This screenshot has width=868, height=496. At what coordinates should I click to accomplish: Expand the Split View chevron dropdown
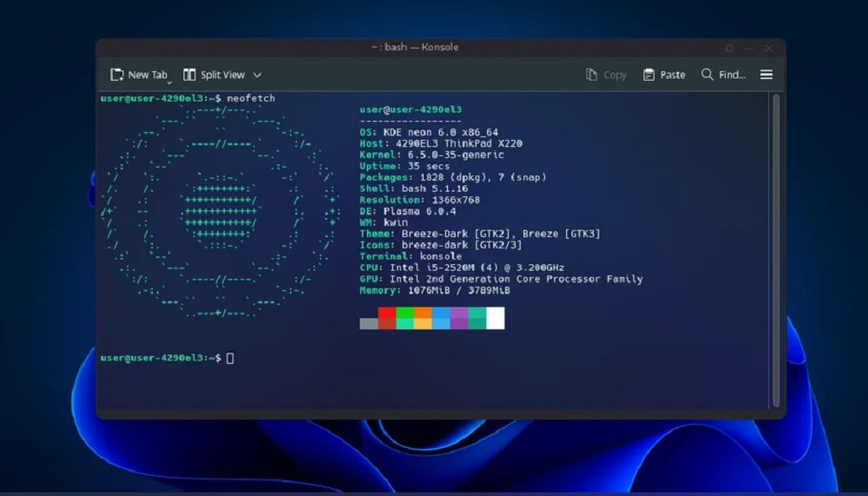click(x=257, y=76)
